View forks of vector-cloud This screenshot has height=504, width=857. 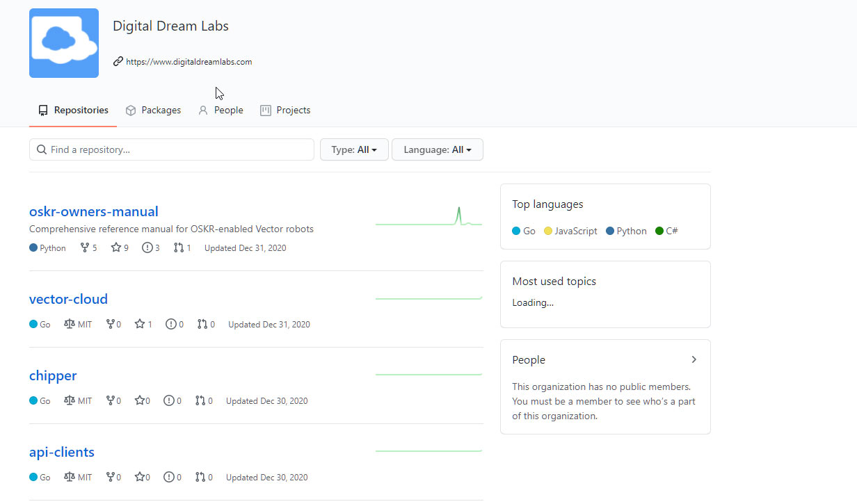(113, 324)
